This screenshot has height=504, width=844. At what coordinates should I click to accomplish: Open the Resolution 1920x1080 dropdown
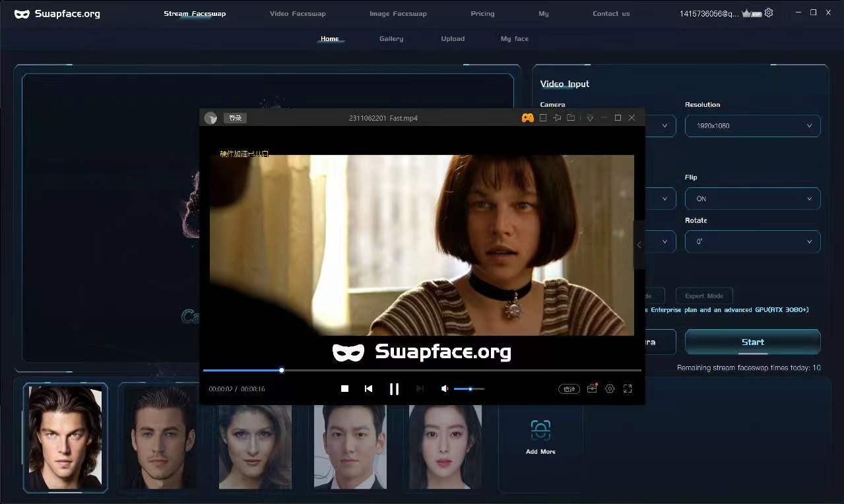tap(753, 126)
